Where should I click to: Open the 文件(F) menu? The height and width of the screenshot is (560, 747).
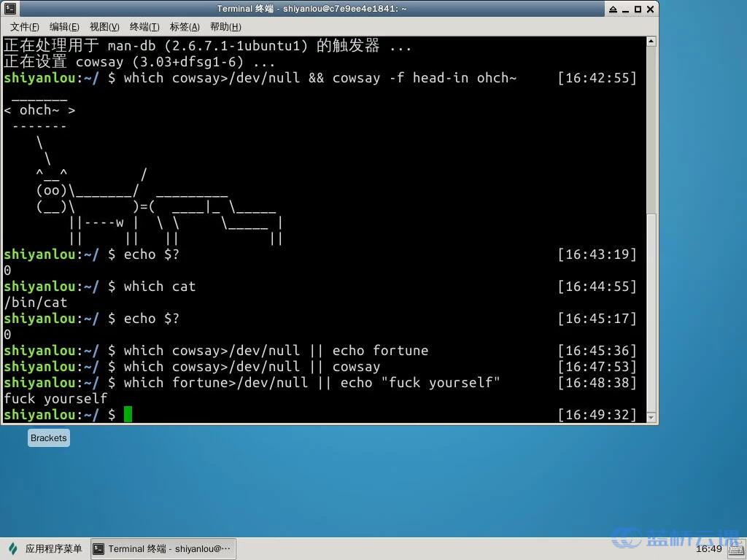pyautogui.click(x=24, y=27)
